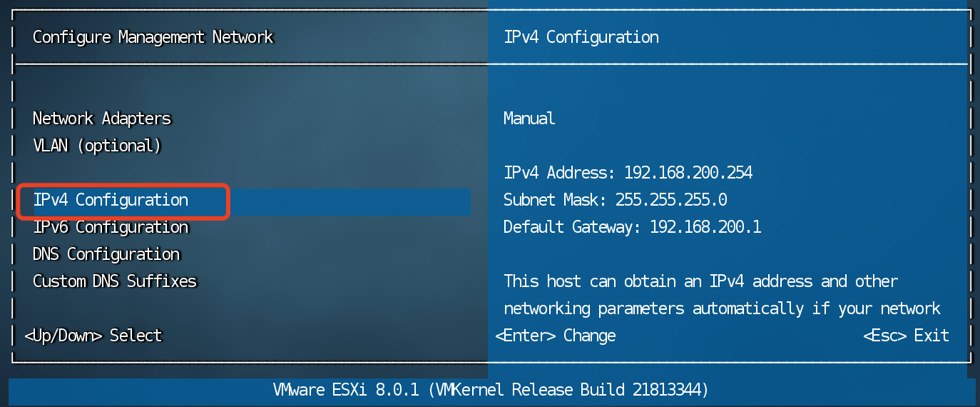Open the VLAN (optional) setting
The height and width of the screenshot is (407, 980).
point(97,146)
